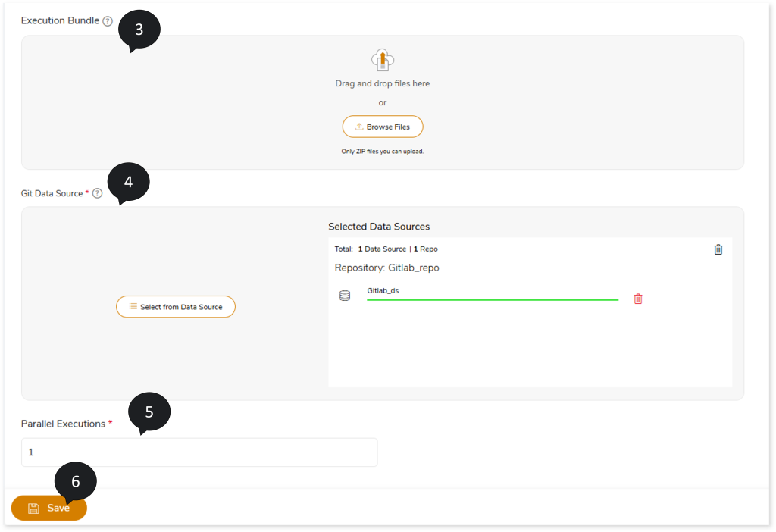The height and width of the screenshot is (532, 776).
Task: Focus the Parallel Executions input field
Action: tap(199, 452)
